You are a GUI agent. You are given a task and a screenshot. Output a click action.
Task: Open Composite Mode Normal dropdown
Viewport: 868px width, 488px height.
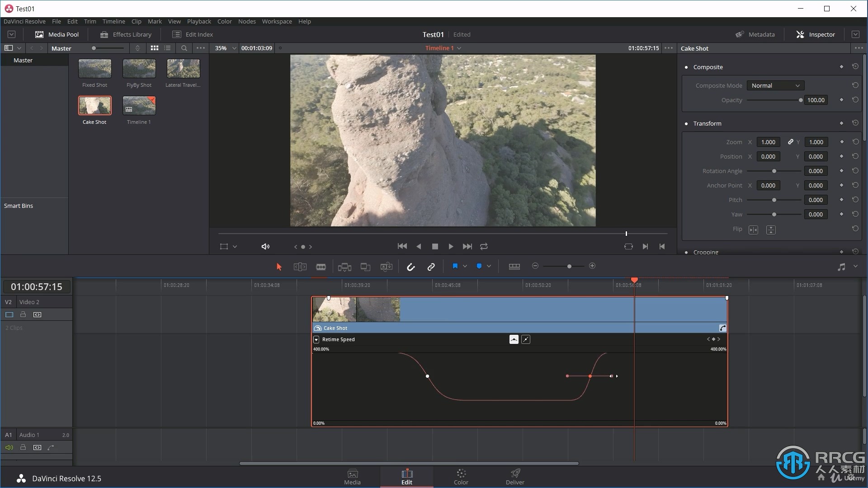(x=775, y=85)
